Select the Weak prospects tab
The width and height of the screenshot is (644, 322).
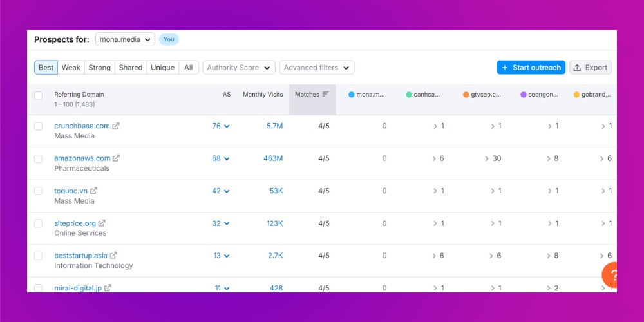[71, 68]
